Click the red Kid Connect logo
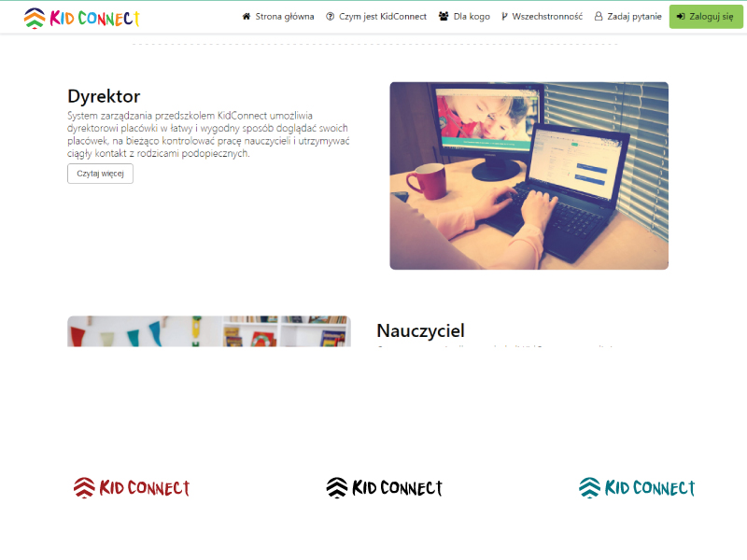Image resolution: width=747 pixels, height=560 pixels. pos(132,487)
